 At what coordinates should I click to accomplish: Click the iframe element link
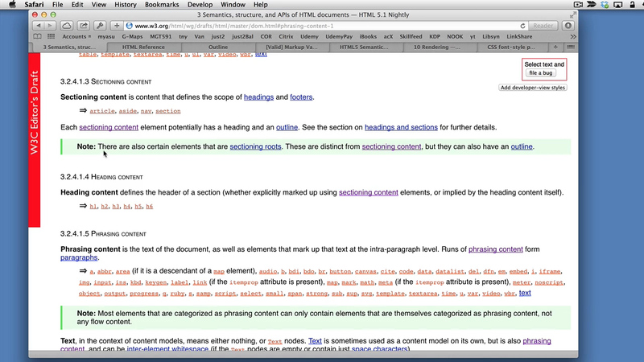coord(550,271)
